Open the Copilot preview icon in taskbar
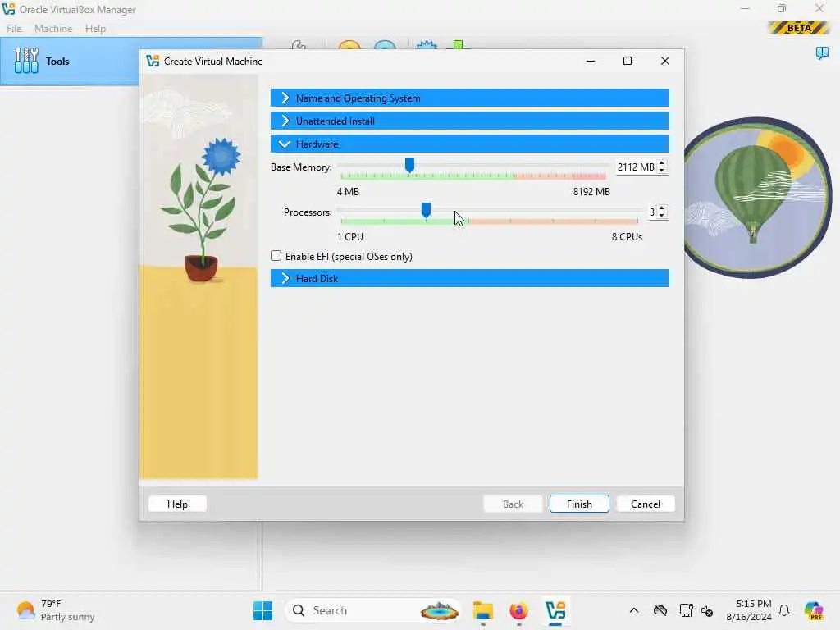Screen dimensions: 840x630 pos(814,610)
